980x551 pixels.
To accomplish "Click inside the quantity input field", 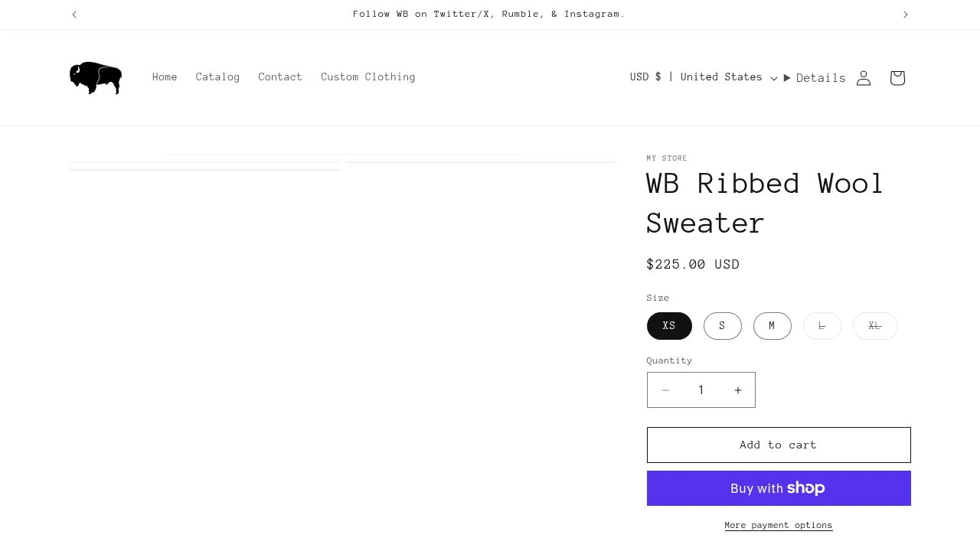I will tap(701, 390).
